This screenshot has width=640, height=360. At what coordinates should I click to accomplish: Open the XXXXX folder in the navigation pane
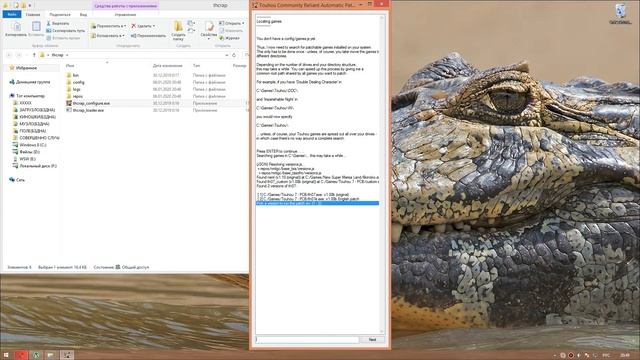pyautogui.click(x=25, y=103)
